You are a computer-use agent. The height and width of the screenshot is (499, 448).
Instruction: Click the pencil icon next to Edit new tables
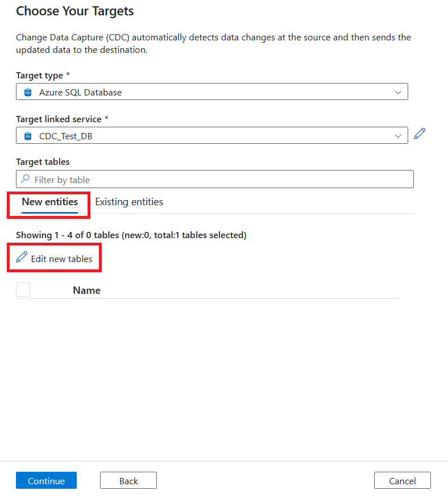[22, 257]
